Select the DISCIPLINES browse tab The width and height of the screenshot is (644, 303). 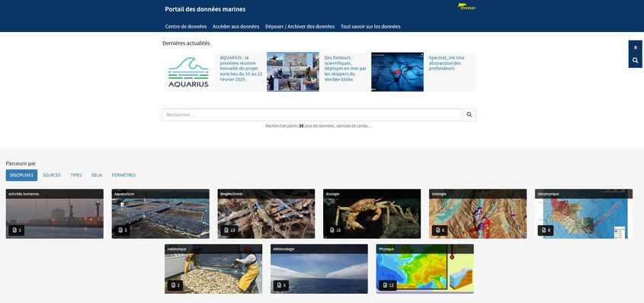(21, 175)
